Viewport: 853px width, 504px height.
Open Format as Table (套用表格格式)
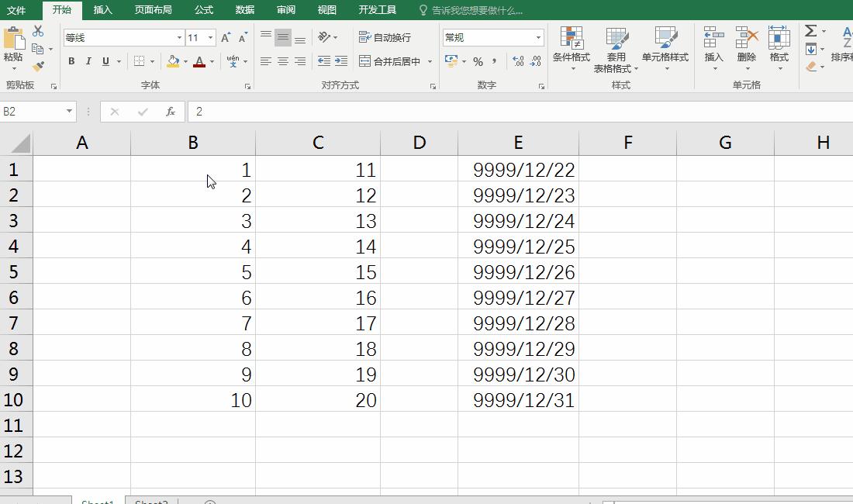coord(616,49)
